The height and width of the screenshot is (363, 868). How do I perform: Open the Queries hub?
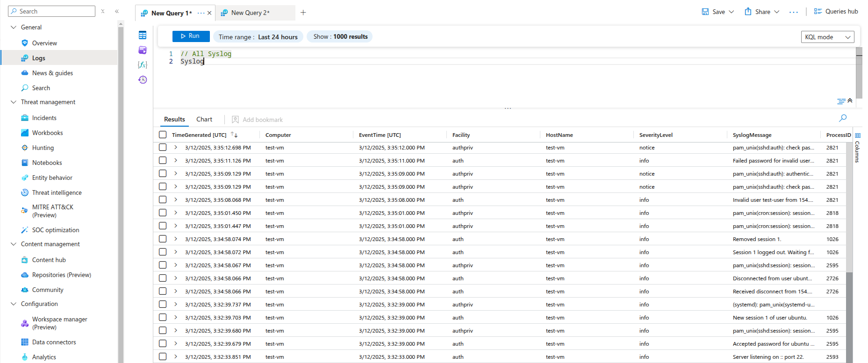pyautogui.click(x=836, y=11)
